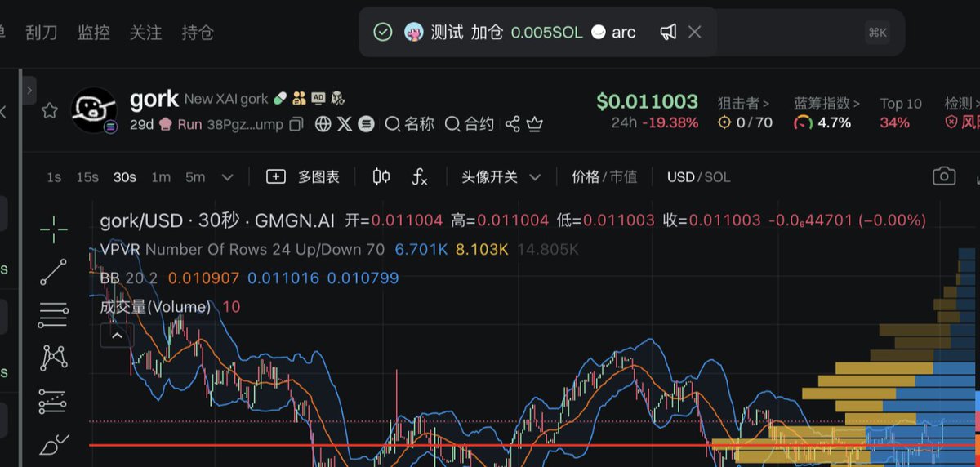Select the trend line drawing tool
Image resolution: width=980 pixels, height=467 pixels.
coord(54,272)
